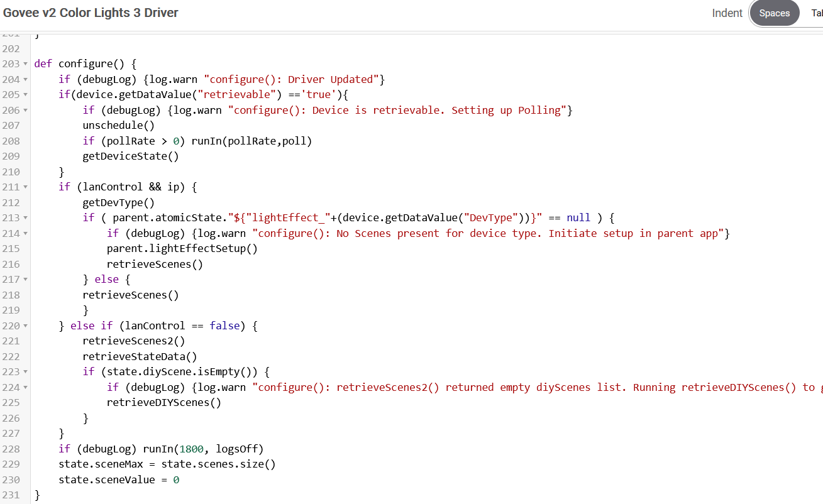Collapse the diyScene check at line 223
Viewport: 823px width, 504px height.
pyautogui.click(x=25, y=372)
